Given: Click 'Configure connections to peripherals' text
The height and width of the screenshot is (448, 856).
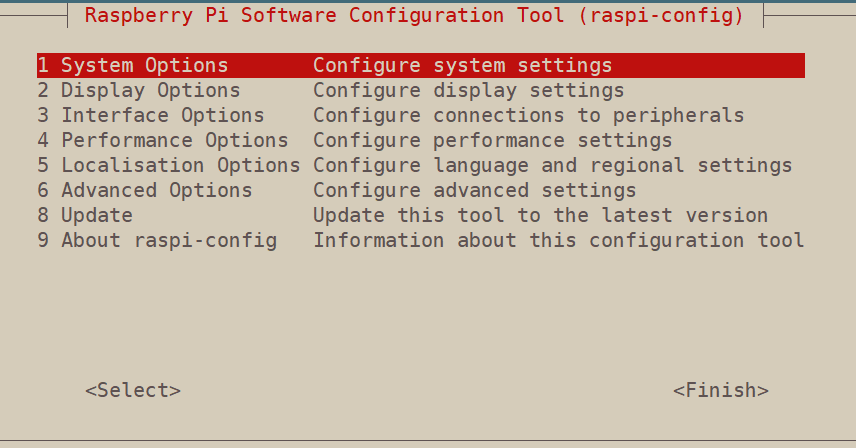Looking at the screenshot, I should pos(528,116).
